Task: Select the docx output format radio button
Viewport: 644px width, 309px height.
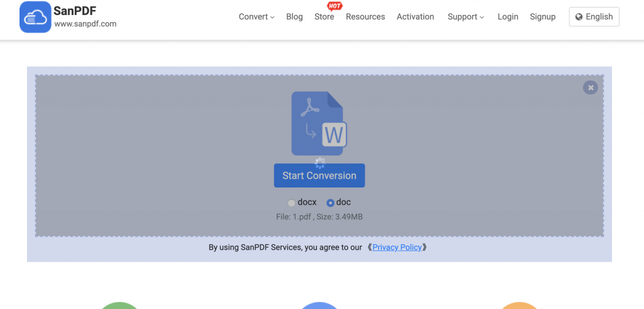Action: point(291,203)
